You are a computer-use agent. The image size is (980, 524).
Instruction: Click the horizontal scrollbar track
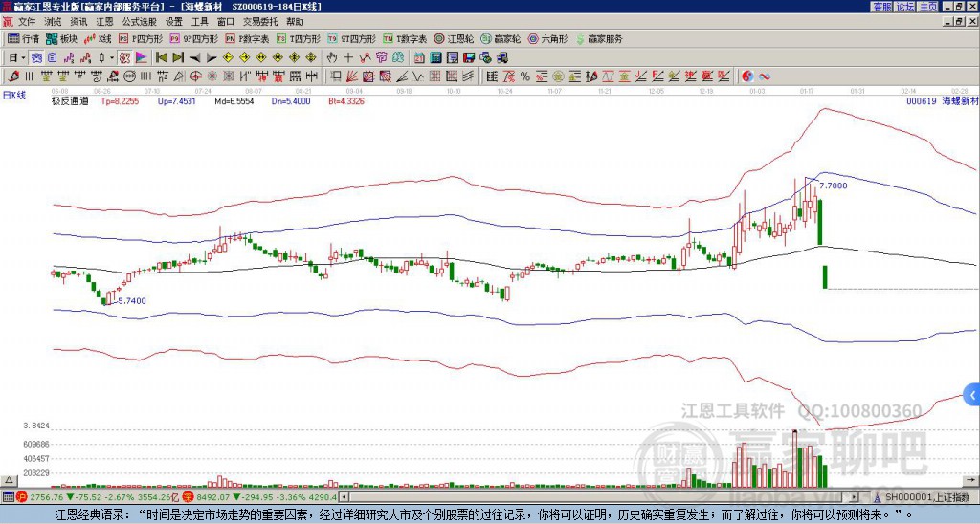click(x=600, y=497)
